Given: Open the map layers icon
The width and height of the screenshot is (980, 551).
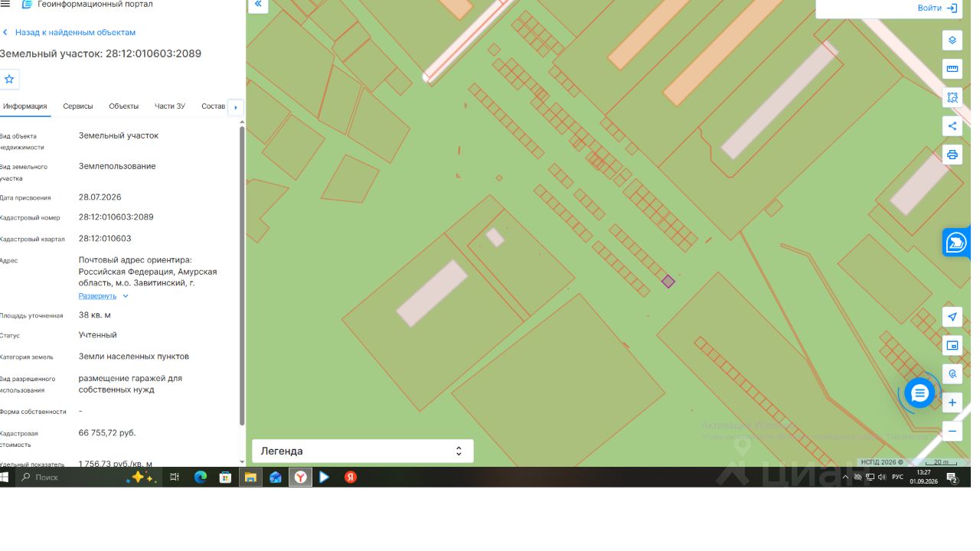Looking at the screenshot, I should 952,40.
